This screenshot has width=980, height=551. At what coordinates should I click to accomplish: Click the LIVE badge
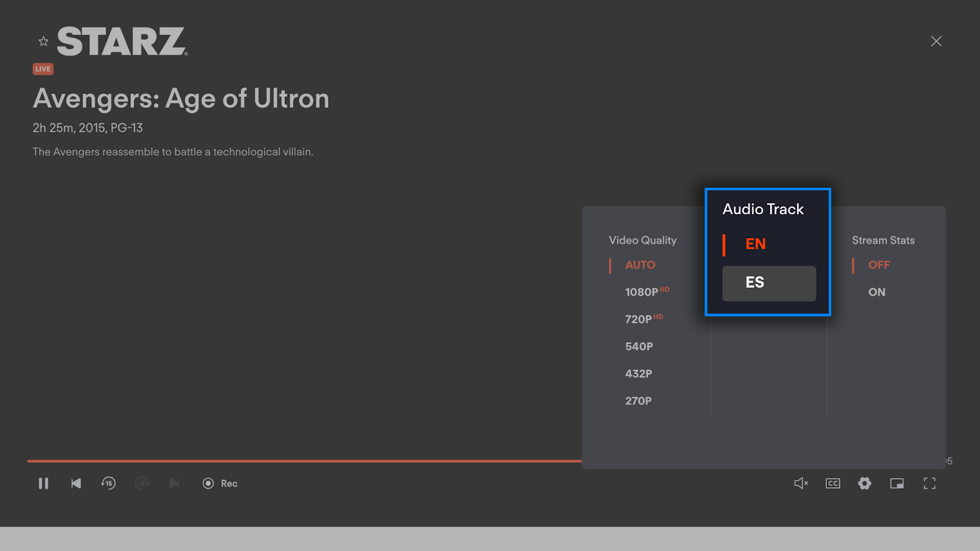click(43, 69)
